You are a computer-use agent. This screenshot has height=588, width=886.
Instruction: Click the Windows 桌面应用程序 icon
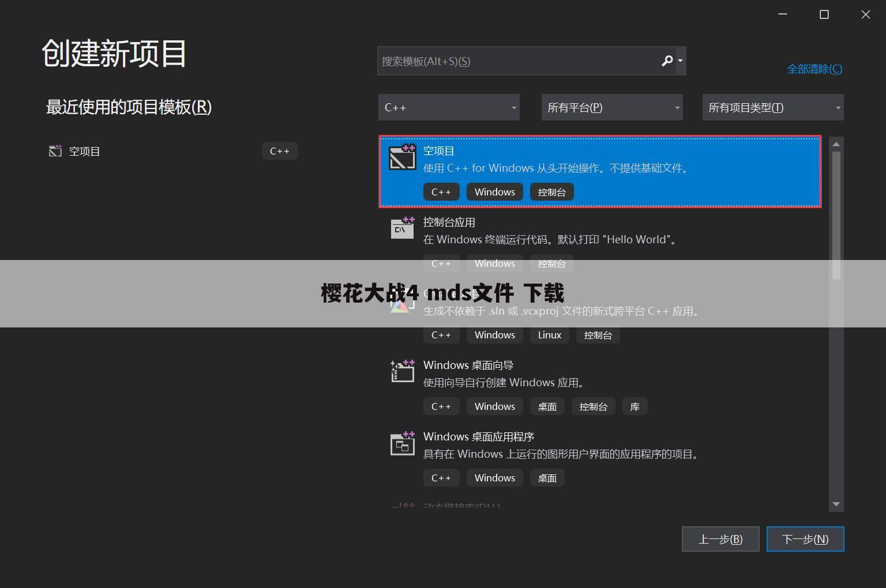[403, 442]
